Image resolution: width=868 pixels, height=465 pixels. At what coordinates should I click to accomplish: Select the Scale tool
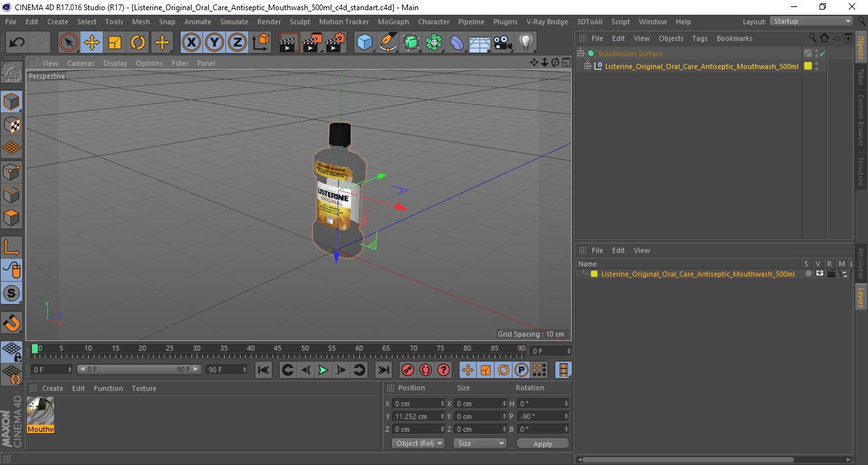115,43
